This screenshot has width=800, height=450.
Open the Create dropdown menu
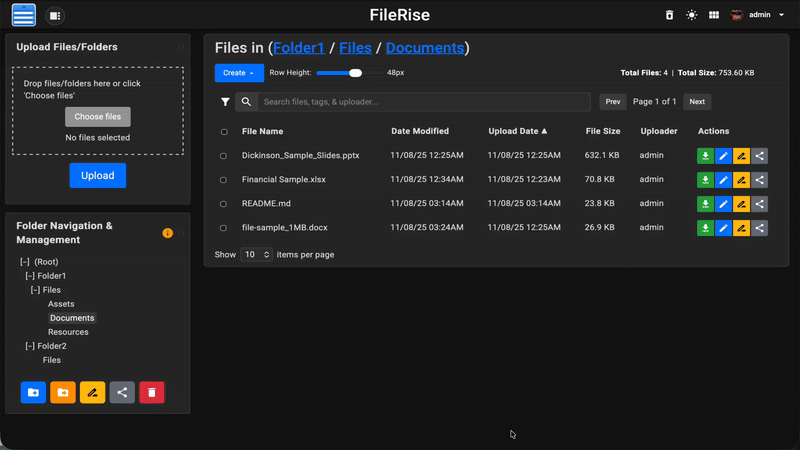click(x=239, y=73)
